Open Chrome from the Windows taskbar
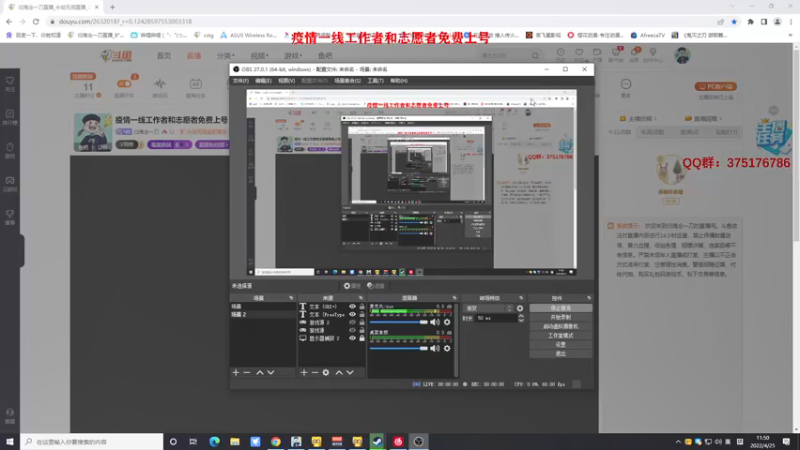The width and height of the screenshot is (800, 450). click(x=276, y=441)
